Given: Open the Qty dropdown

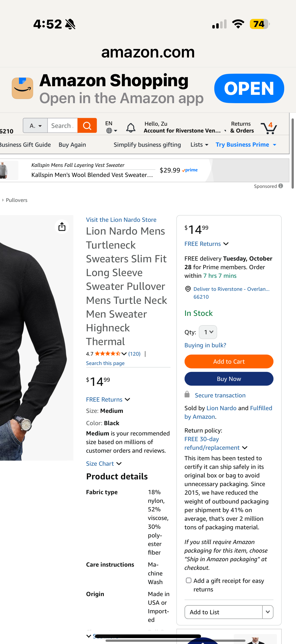Looking at the screenshot, I should click(208, 332).
